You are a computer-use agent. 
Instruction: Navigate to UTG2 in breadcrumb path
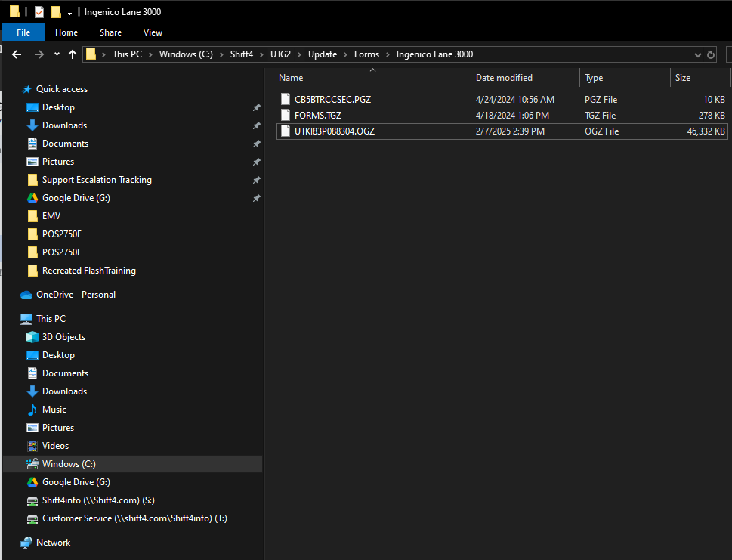(x=280, y=54)
